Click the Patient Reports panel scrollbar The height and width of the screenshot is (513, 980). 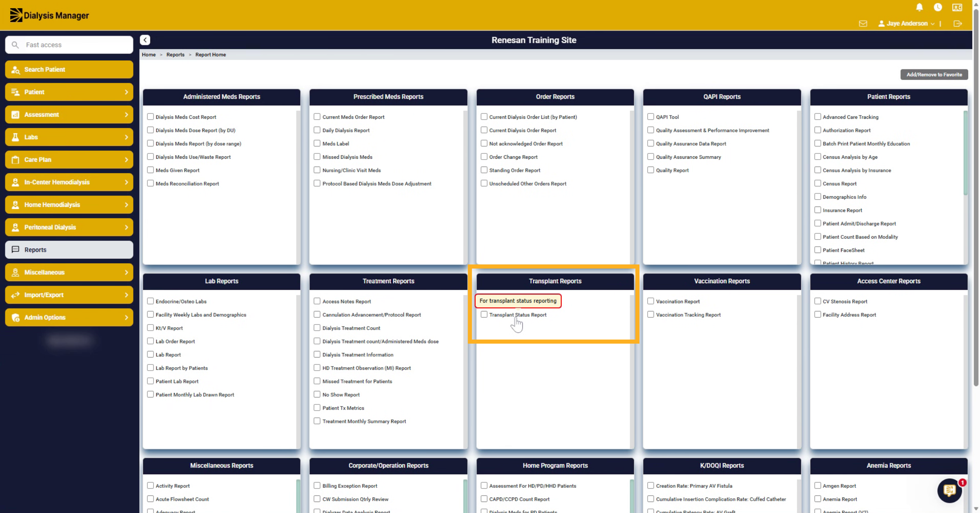[x=965, y=153]
